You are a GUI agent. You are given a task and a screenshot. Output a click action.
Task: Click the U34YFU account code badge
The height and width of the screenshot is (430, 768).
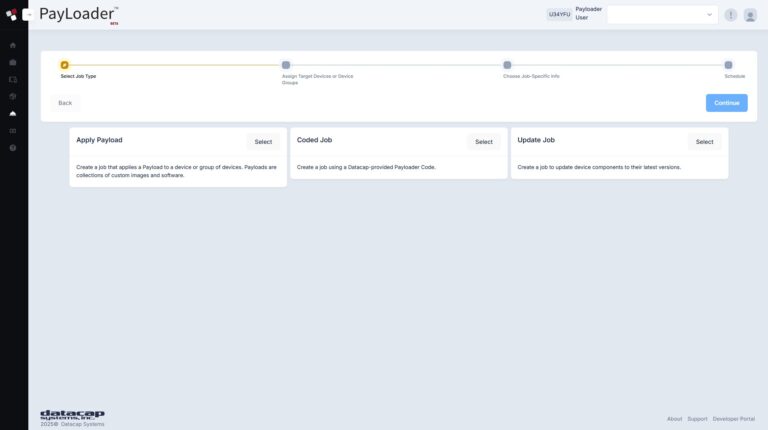(559, 15)
